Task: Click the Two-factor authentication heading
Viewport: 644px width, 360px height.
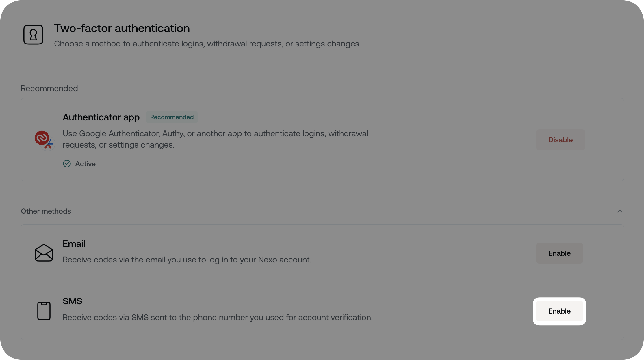Action: tap(122, 28)
